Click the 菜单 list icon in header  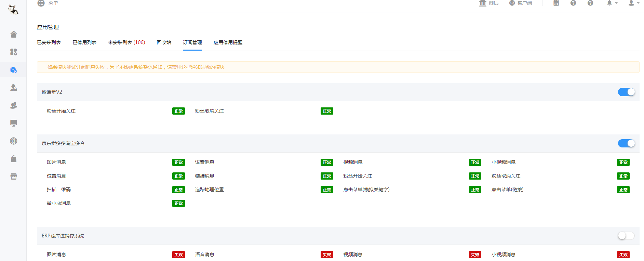(x=41, y=3)
